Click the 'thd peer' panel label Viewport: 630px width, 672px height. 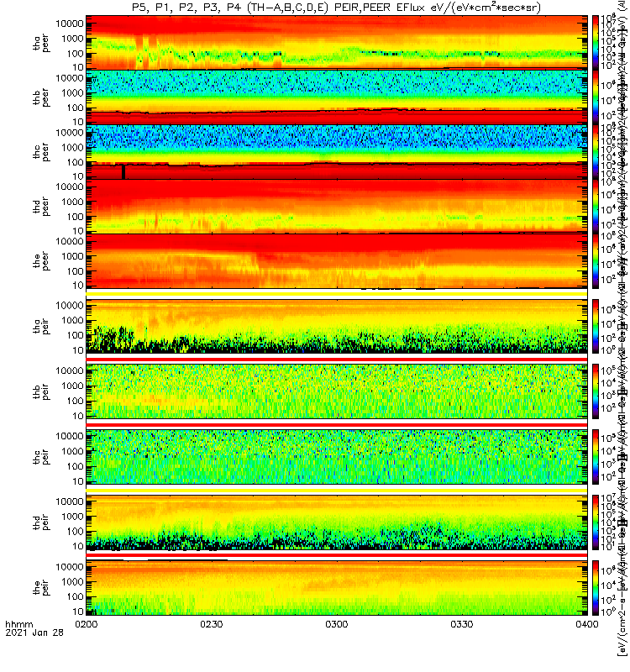[x=41, y=207]
